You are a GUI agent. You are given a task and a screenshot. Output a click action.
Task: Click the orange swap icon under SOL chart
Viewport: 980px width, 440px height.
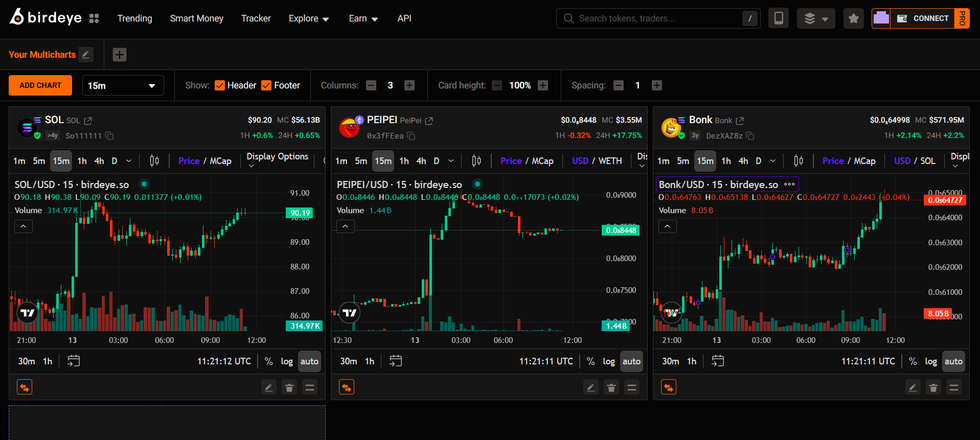pyautogui.click(x=25, y=387)
